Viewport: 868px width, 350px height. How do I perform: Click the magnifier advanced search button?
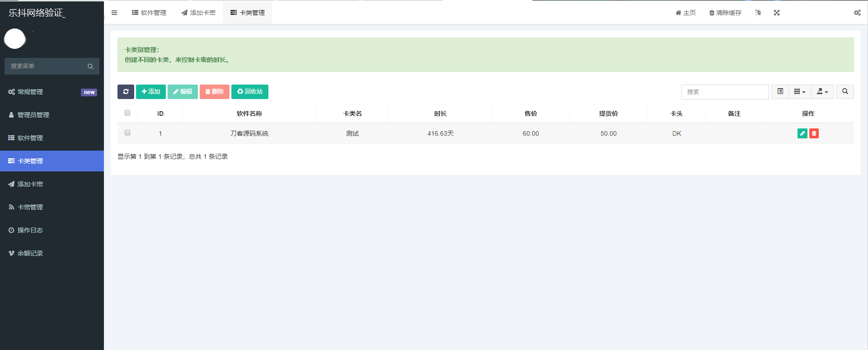click(x=845, y=92)
